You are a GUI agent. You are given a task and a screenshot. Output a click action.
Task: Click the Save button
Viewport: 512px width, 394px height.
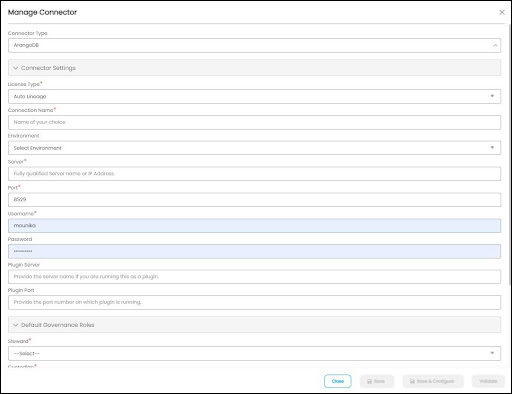[377, 381]
